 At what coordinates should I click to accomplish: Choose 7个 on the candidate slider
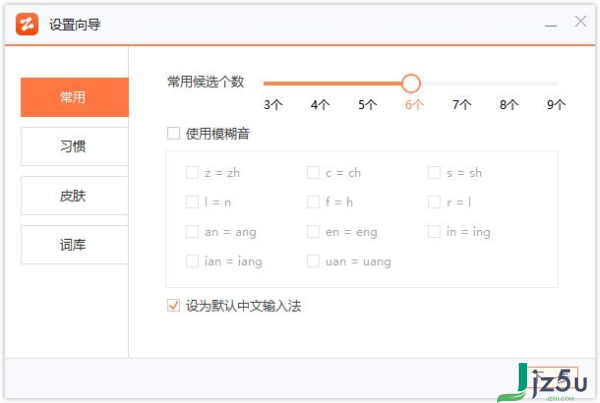click(461, 104)
